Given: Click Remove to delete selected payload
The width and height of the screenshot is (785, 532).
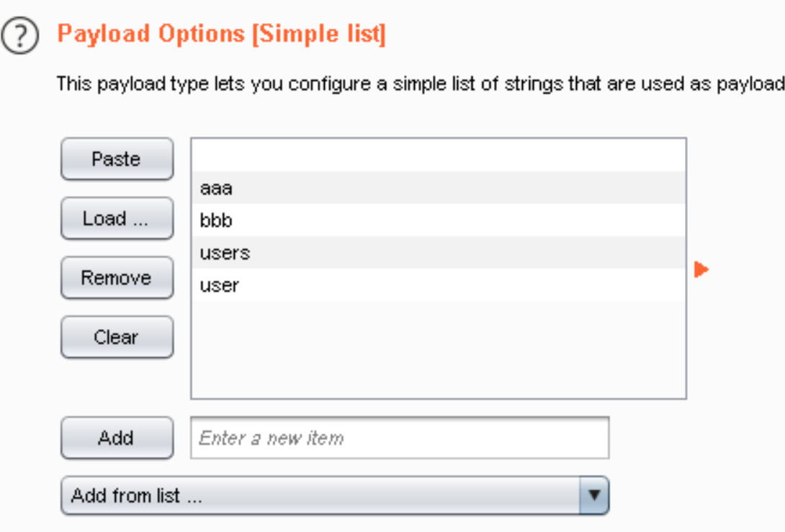Looking at the screenshot, I should [x=117, y=278].
